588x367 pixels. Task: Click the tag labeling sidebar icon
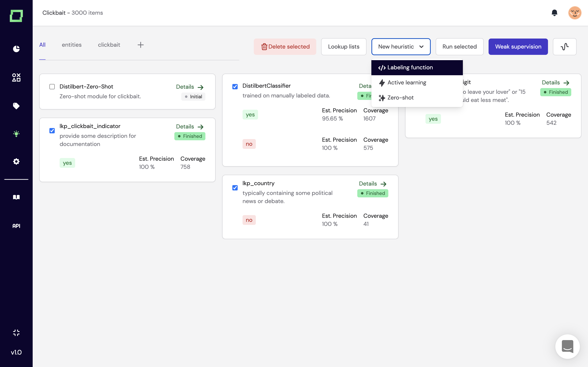pos(16,106)
